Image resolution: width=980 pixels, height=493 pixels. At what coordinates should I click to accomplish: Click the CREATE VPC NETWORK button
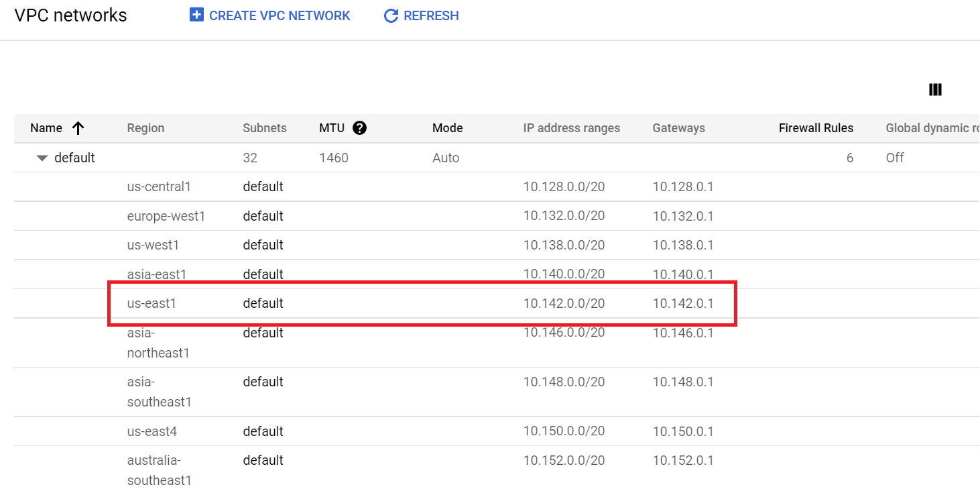point(280,15)
